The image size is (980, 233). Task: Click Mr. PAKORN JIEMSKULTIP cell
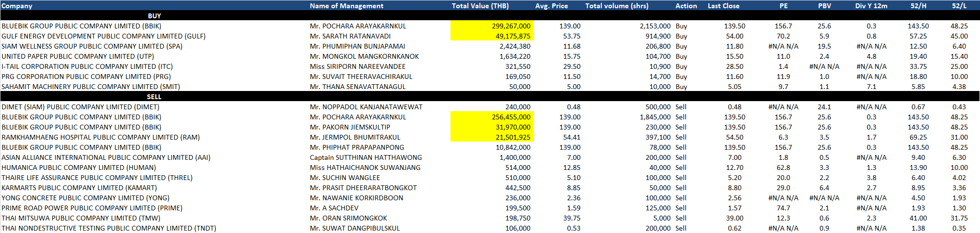coord(350,127)
